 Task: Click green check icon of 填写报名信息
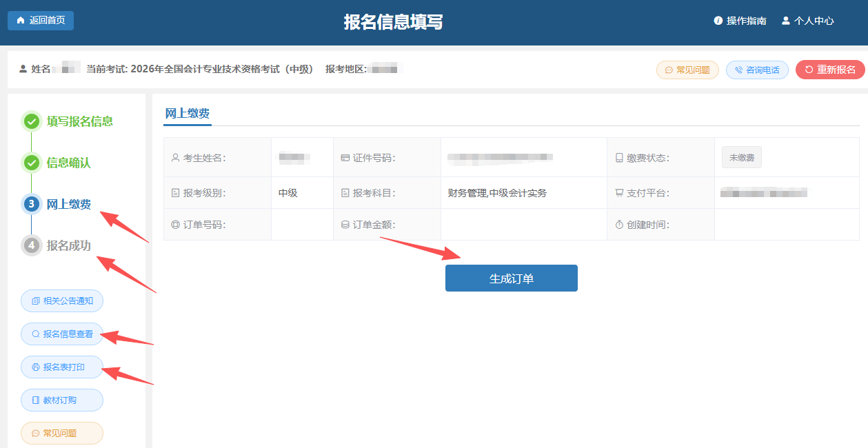[x=32, y=122]
